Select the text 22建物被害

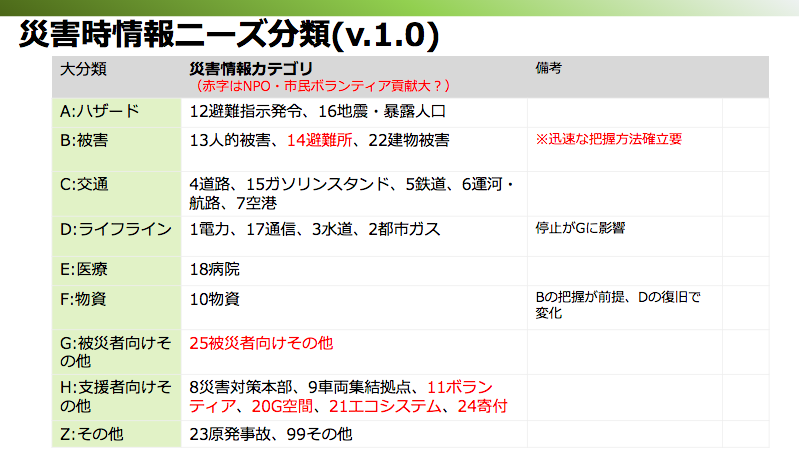(409, 140)
